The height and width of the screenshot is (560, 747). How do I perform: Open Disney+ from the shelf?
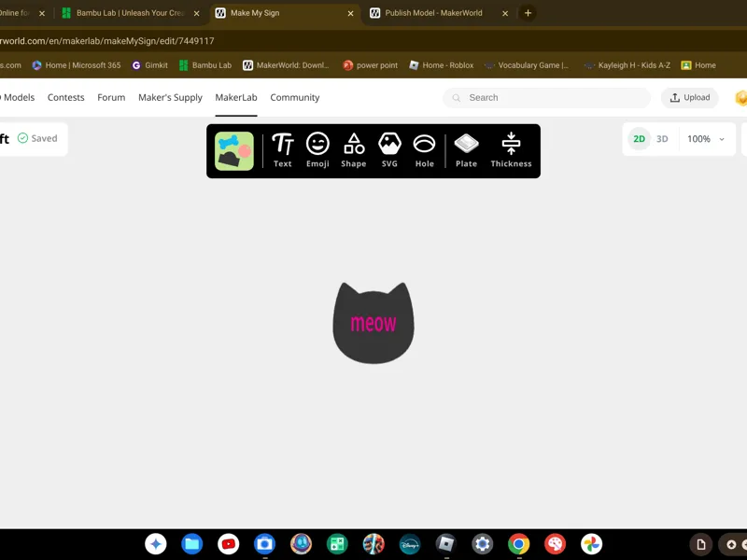tap(410, 544)
